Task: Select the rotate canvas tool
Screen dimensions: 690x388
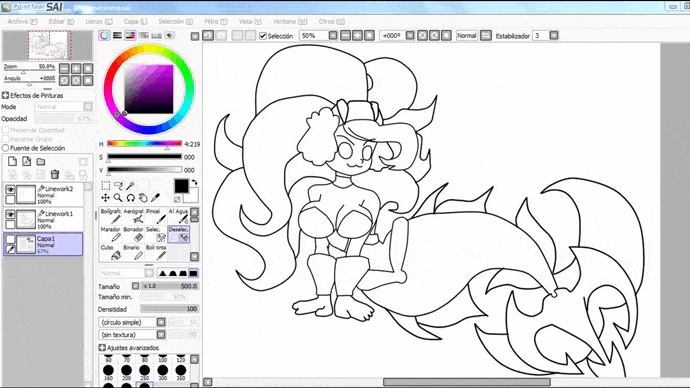Action: [131, 198]
